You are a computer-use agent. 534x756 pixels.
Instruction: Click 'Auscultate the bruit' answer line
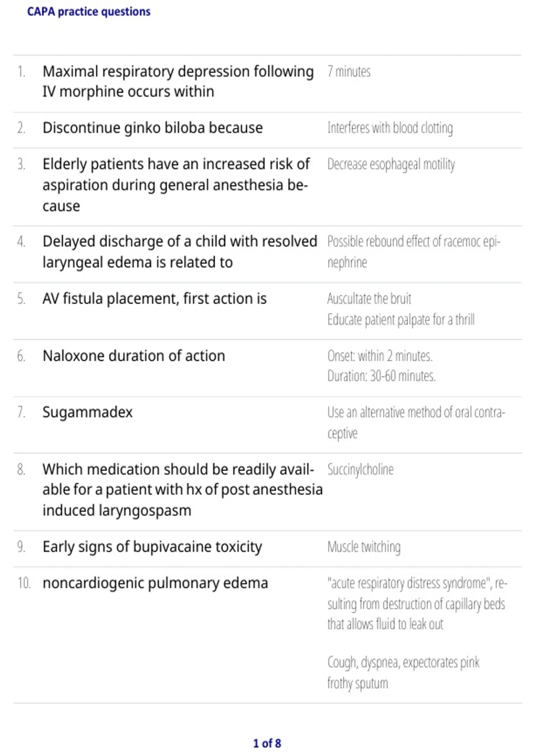point(369,299)
